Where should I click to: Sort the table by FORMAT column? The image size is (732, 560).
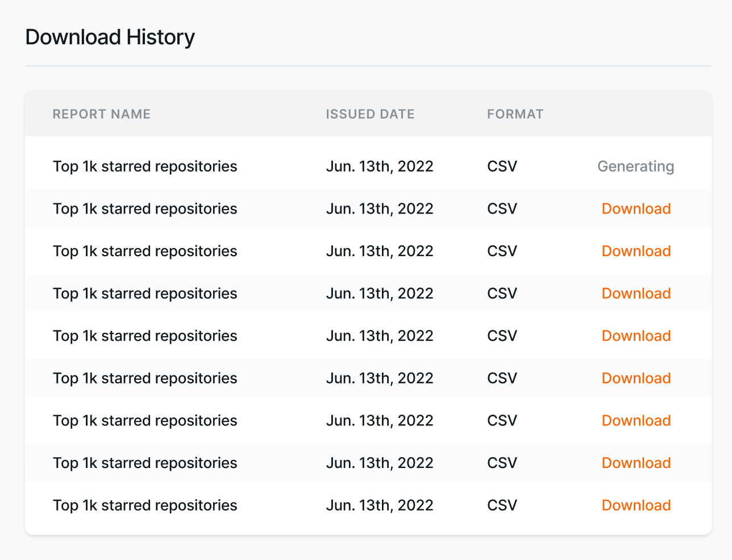(515, 114)
